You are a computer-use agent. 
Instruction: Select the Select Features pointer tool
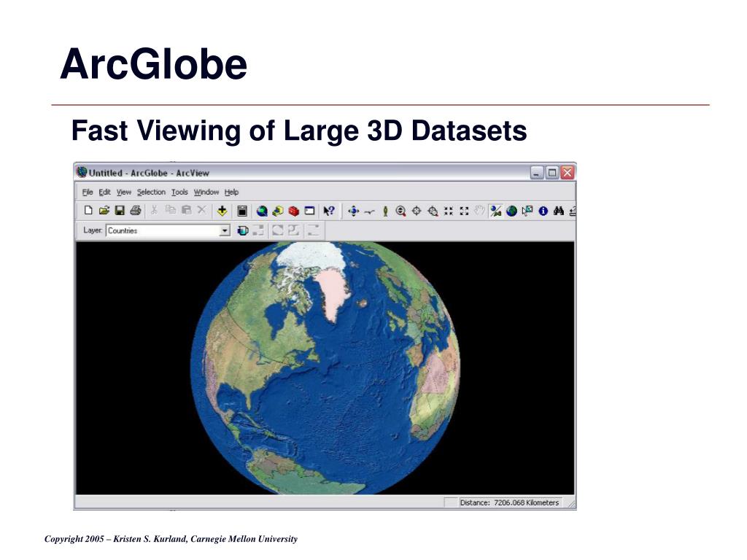pyautogui.click(x=527, y=211)
